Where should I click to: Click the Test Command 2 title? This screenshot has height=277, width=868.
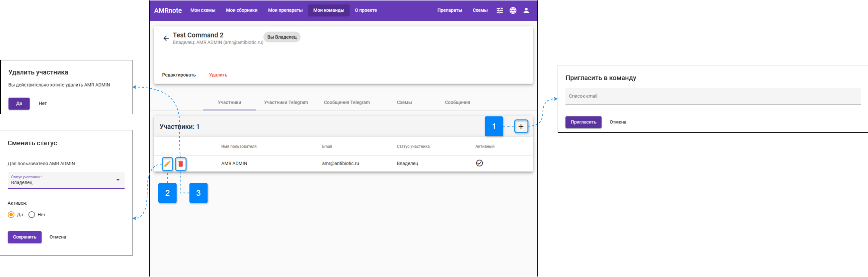coord(198,35)
